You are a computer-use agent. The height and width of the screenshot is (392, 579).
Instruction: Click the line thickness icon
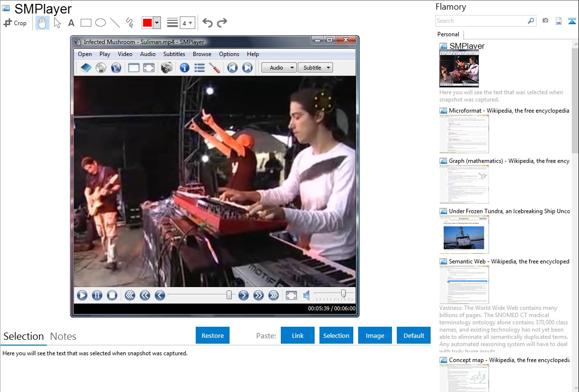(x=173, y=23)
